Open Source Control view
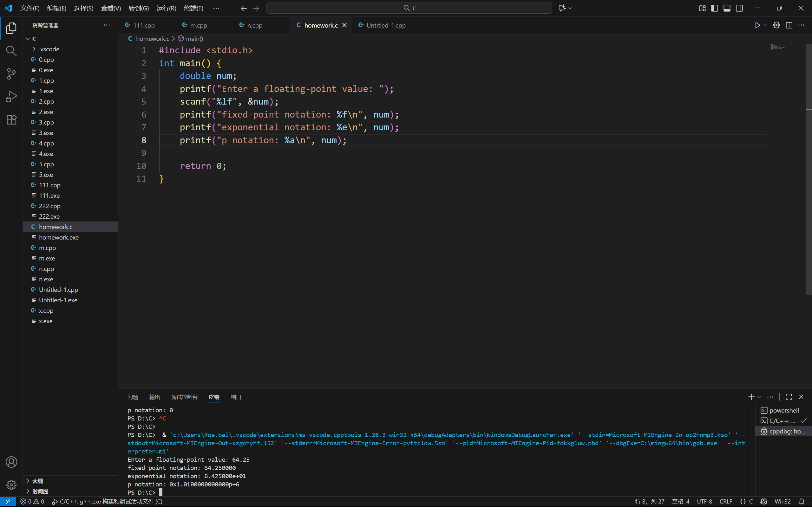812x507 pixels. pyautogui.click(x=11, y=74)
